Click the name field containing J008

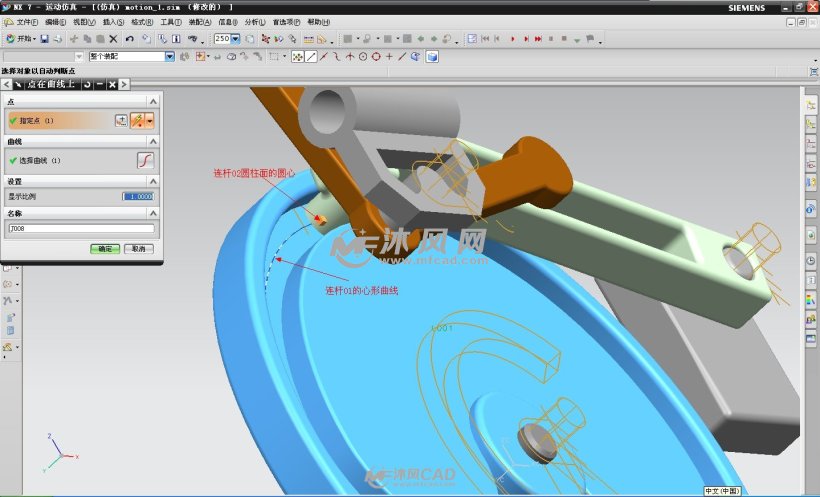coord(80,229)
